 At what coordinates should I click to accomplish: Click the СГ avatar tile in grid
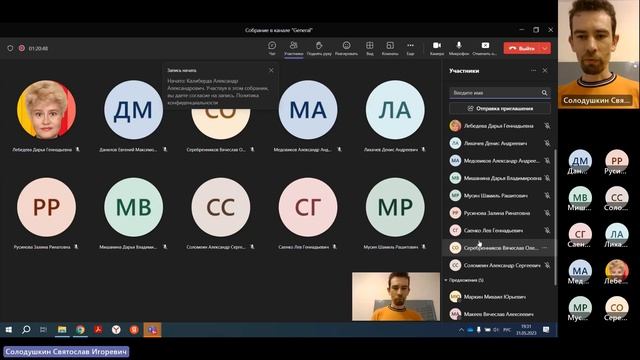click(308, 207)
